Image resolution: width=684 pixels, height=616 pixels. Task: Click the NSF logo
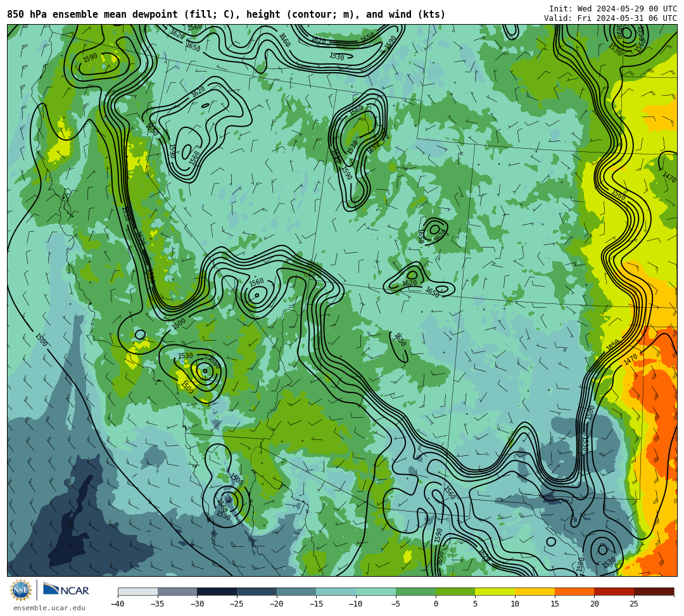click(21, 590)
